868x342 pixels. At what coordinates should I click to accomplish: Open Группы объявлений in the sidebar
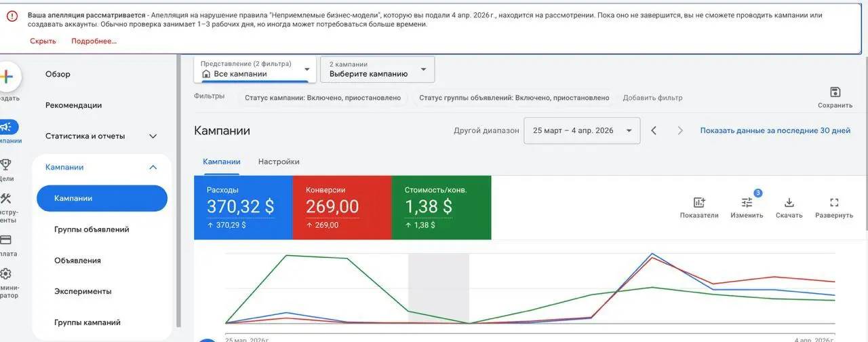92,229
